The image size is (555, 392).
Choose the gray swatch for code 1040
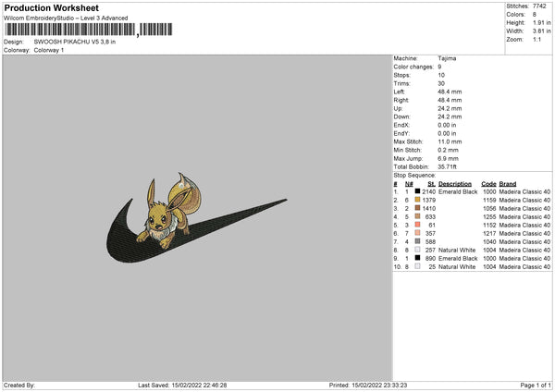(417, 241)
